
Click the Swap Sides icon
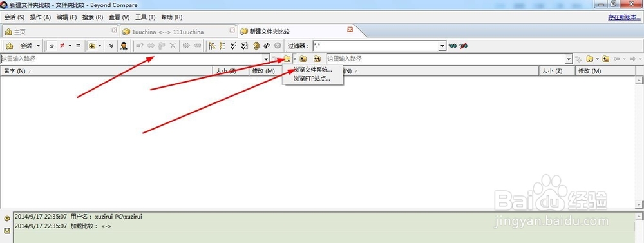coord(267,46)
